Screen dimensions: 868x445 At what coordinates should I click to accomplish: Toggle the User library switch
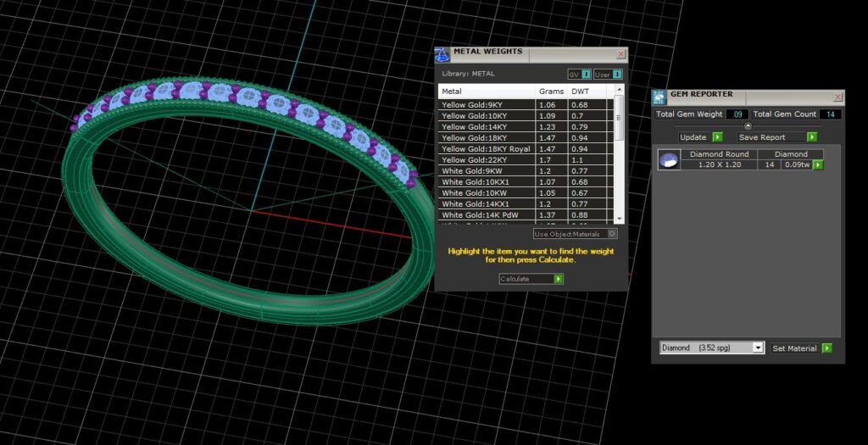[608, 75]
